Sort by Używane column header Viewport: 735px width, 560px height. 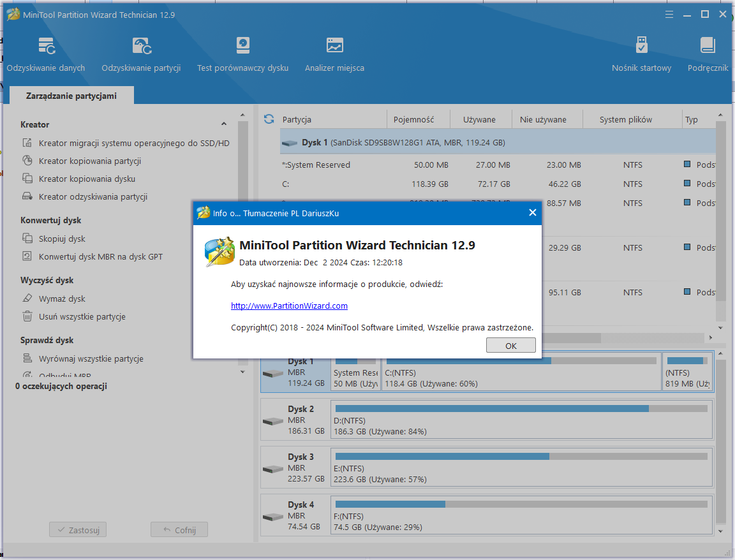pos(481,119)
